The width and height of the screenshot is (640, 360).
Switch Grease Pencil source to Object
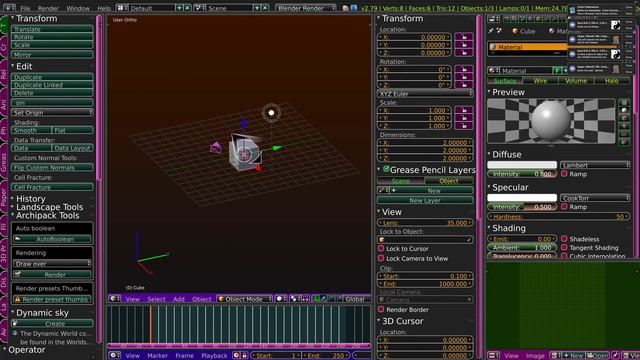449,181
